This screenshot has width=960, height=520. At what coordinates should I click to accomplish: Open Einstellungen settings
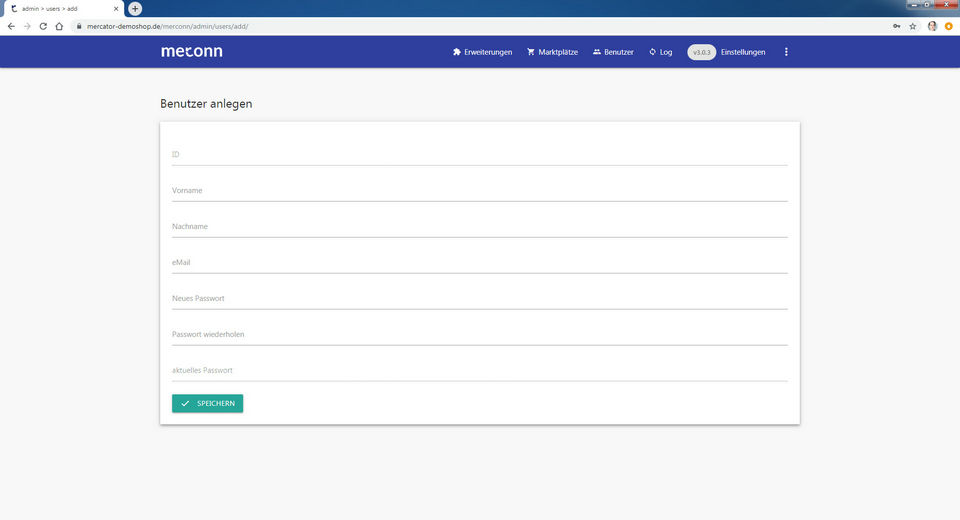tap(743, 52)
